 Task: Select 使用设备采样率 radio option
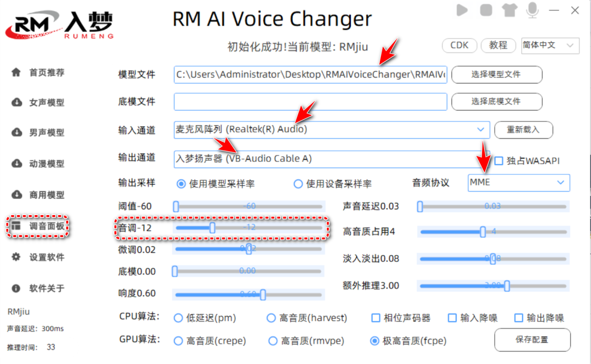point(298,184)
